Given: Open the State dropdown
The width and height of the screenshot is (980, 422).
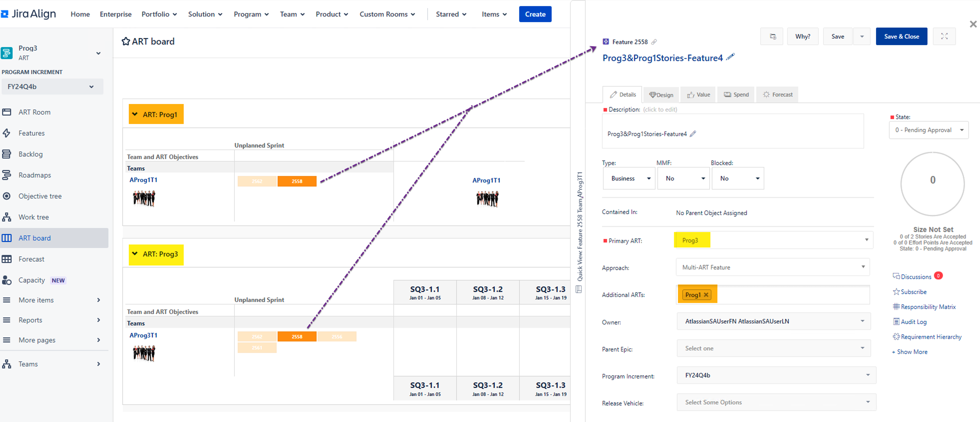Looking at the screenshot, I should pyautogui.click(x=929, y=130).
